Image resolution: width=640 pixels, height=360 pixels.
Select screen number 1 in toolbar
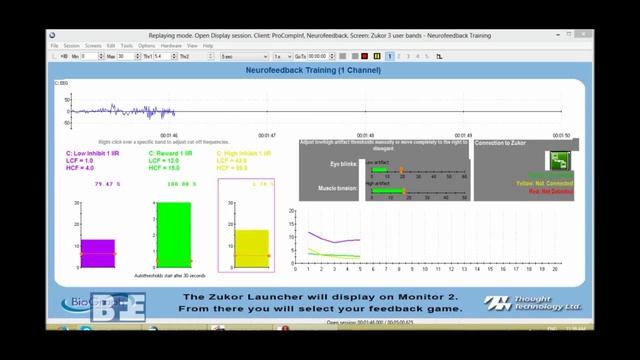coord(390,56)
